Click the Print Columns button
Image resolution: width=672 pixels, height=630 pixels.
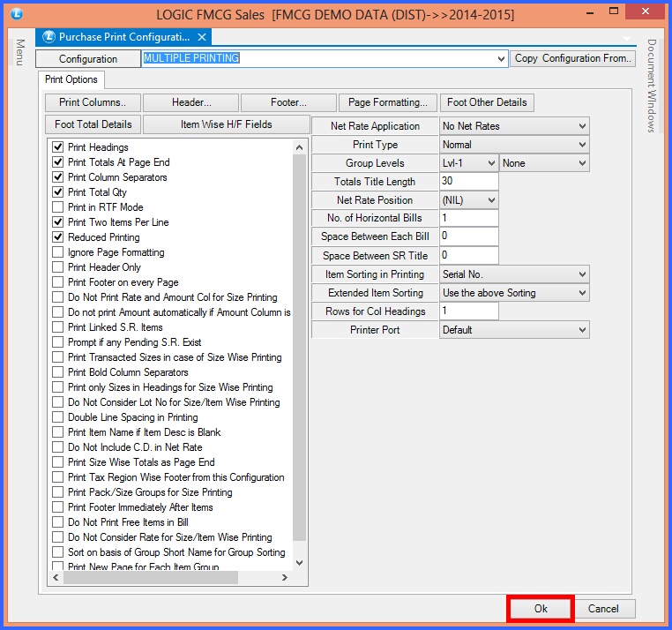coord(92,102)
